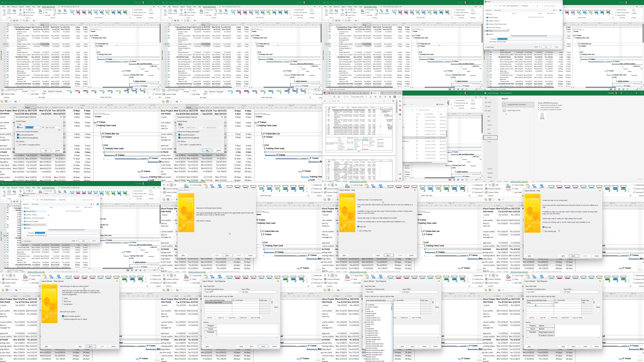This screenshot has width=644, height=362.
Task: Open contents list icon in PDF viewer toolbar
Action: [324, 101]
